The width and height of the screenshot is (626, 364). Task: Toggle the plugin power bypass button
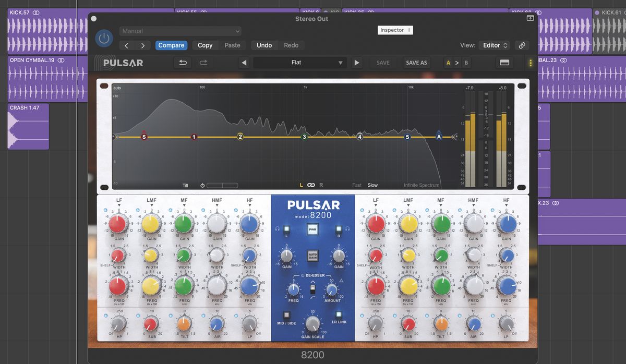pyautogui.click(x=104, y=38)
